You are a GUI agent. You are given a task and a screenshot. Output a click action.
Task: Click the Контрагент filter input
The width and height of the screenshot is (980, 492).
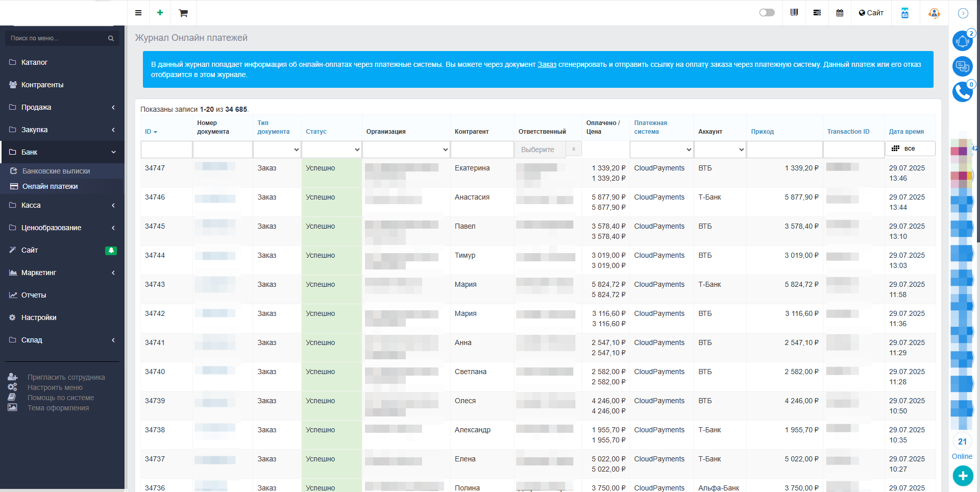tap(482, 150)
